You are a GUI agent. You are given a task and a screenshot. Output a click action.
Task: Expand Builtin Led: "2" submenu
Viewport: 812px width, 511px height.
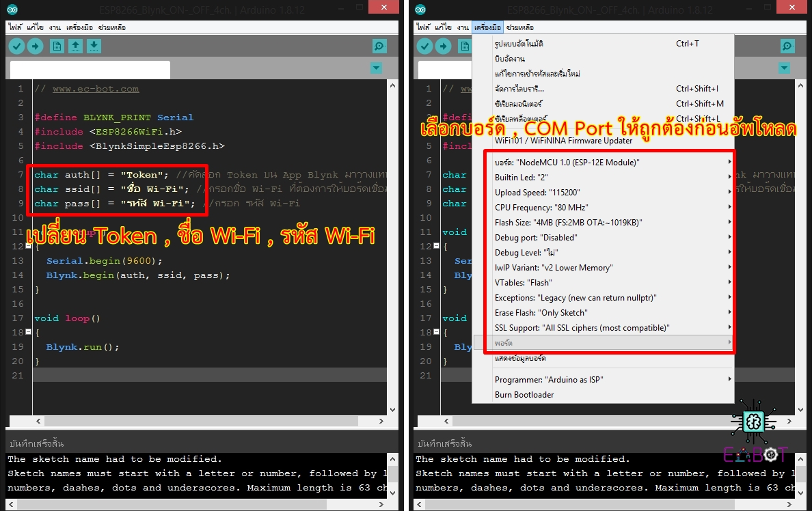[x=604, y=177]
